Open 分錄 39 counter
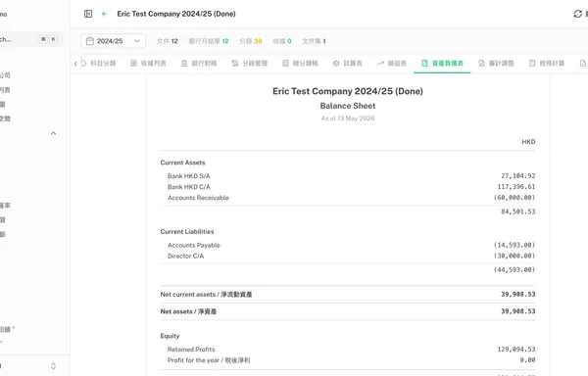This screenshot has width=588, height=376. point(251,41)
